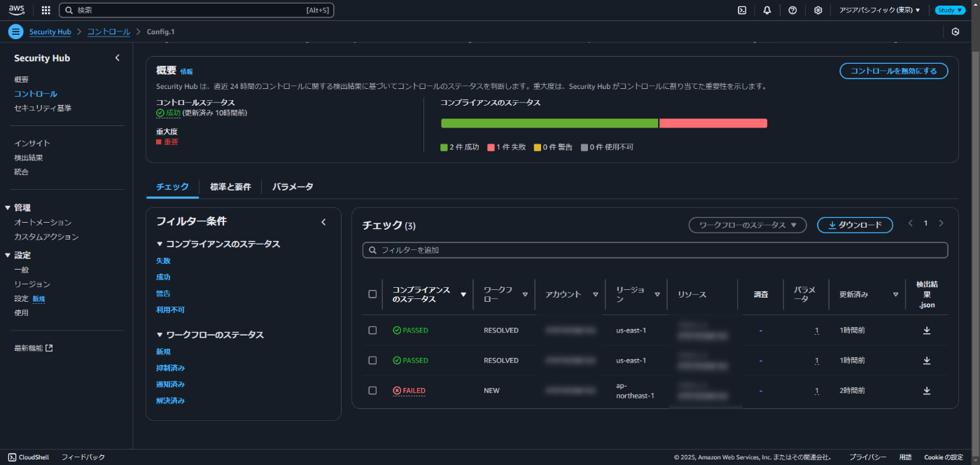The height and width of the screenshot is (465, 980).
Task: Collapse コンプライアンスのステータス filter section
Action: (160, 244)
